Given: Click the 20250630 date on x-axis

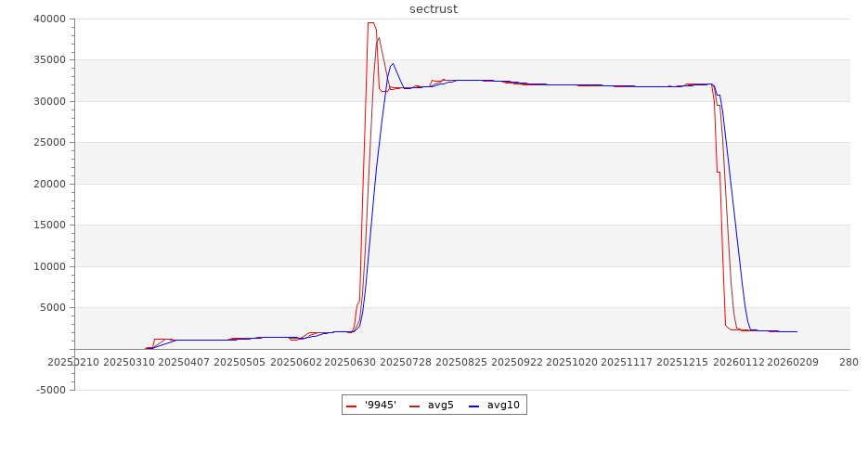Looking at the screenshot, I should tap(350, 362).
